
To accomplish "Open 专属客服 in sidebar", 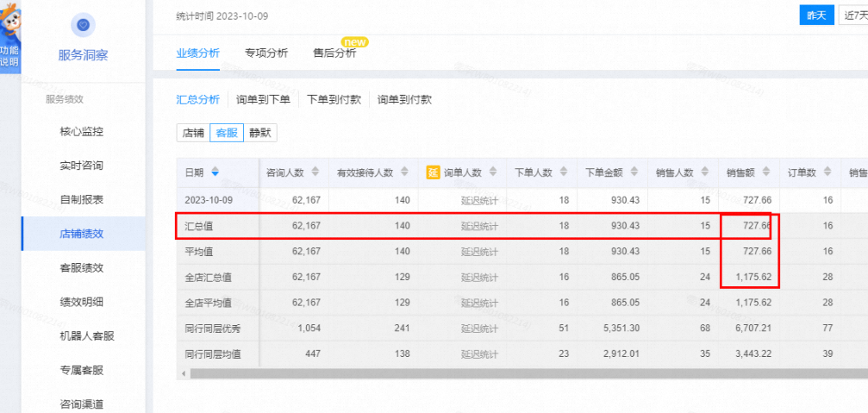I will click(x=81, y=371).
